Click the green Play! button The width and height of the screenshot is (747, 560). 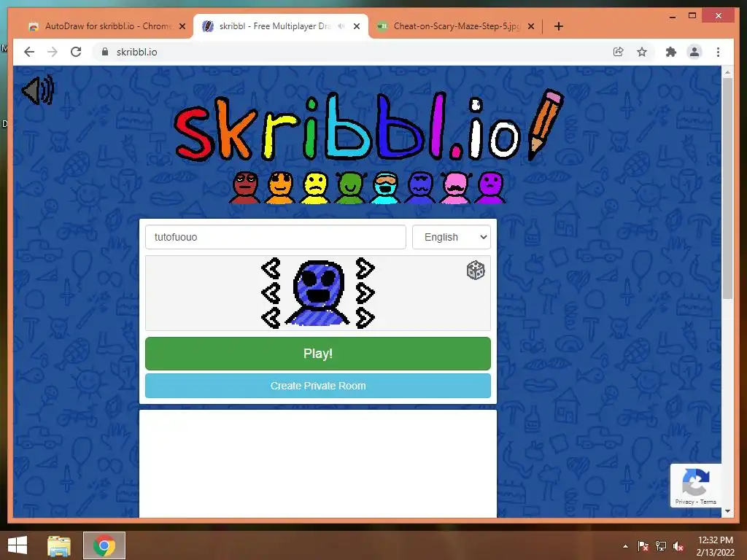[318, 354]
